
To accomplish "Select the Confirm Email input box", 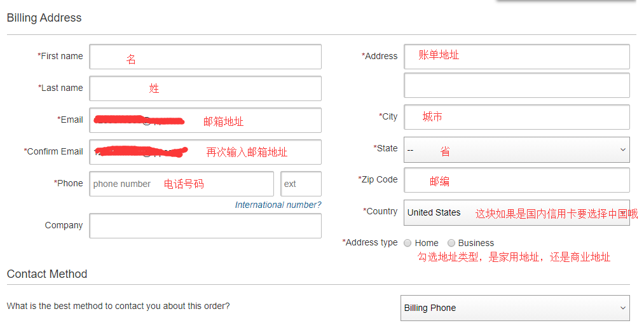I will tap(205, 152).
